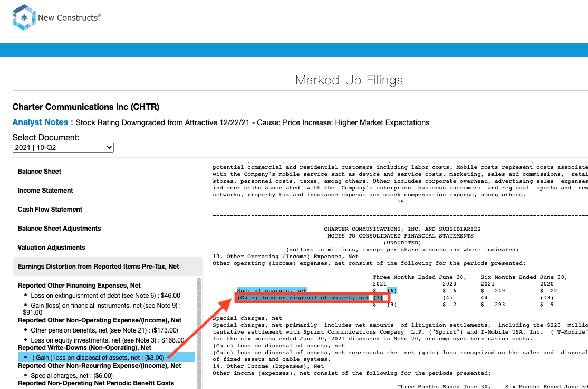588x389 pixels.
Task: Click the '13. Other Operating (Income) Expenses, Net' heading
Action: pos(286,257)
